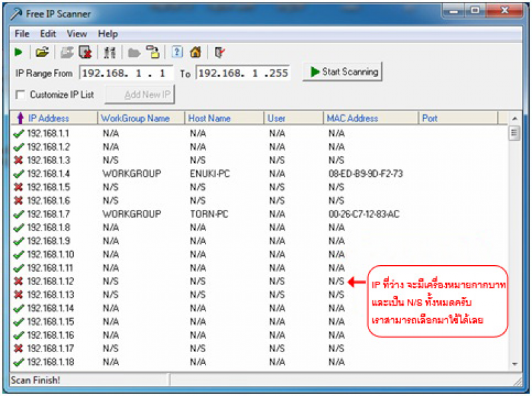The image size is (532, 396).
Task: Click red X status icon for 192.168.1.17
Action: point(19,348)
